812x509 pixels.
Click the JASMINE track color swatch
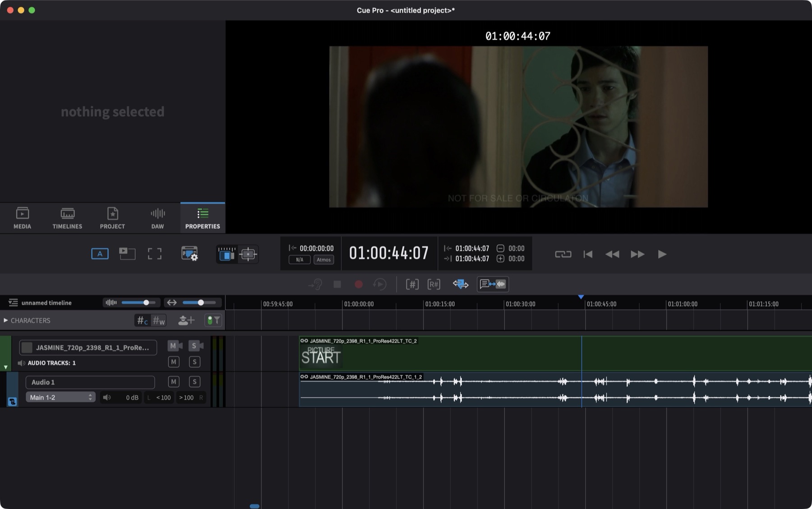(x=27, y=348)
